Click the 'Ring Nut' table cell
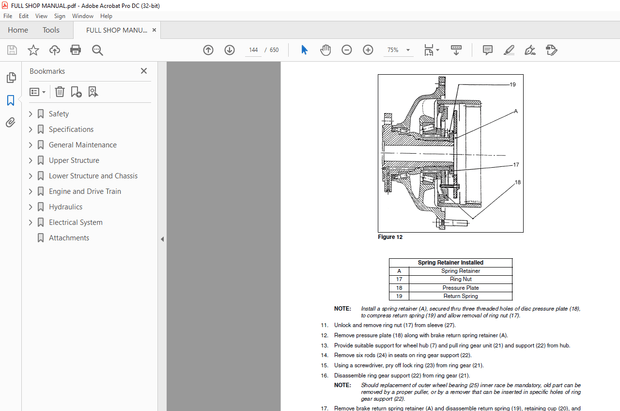 pos(461,279)
